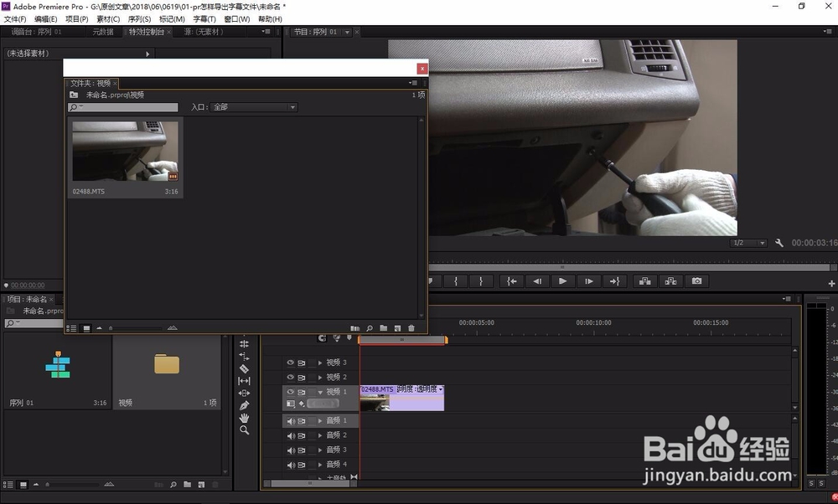
Task: Click New Item icon in bin window
Action: 397,328
